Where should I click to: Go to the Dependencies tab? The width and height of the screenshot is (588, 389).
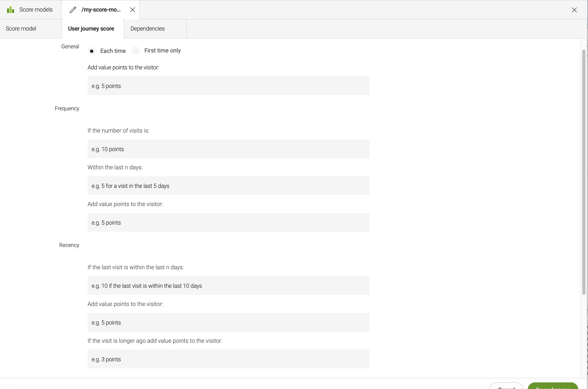(147, 29)
